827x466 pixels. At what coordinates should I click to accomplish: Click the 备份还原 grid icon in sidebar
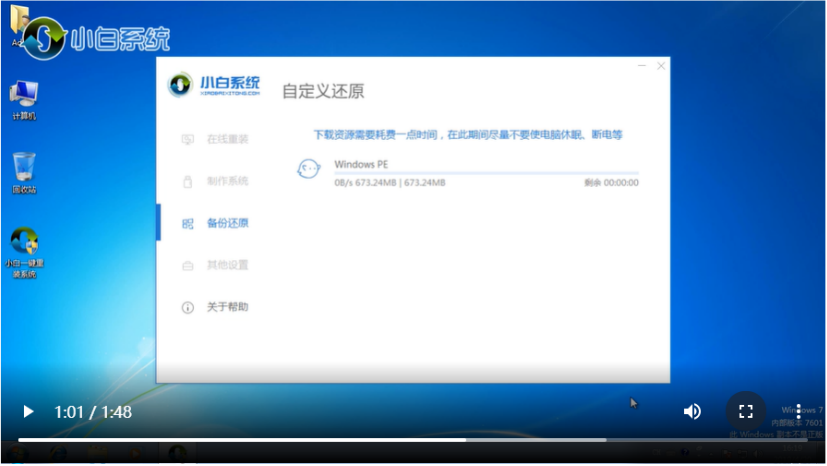(188, 223)
